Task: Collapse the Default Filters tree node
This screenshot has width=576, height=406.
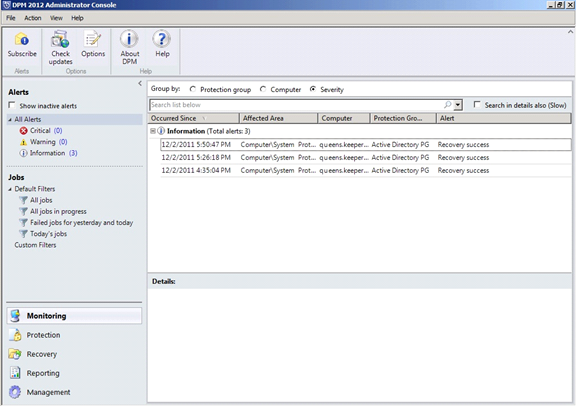Action: pyautogui.click(x=10, y=189)
